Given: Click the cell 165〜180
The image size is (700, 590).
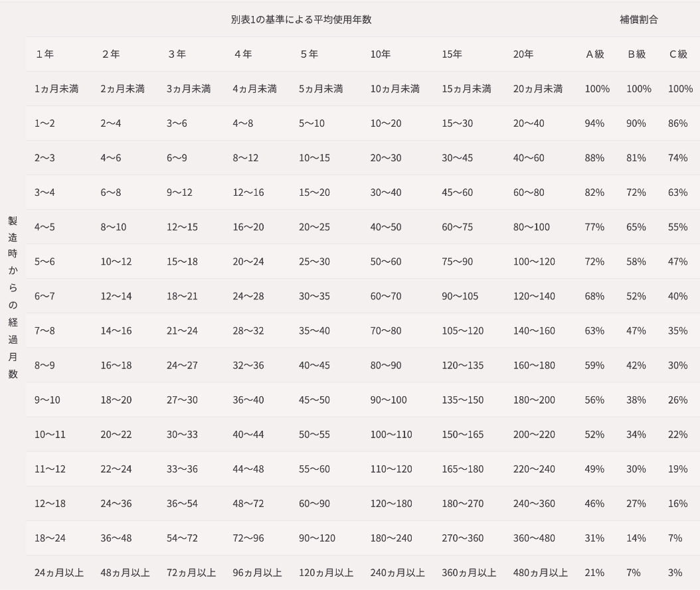Looking at the screenshot, I should (x=462, y=469).
